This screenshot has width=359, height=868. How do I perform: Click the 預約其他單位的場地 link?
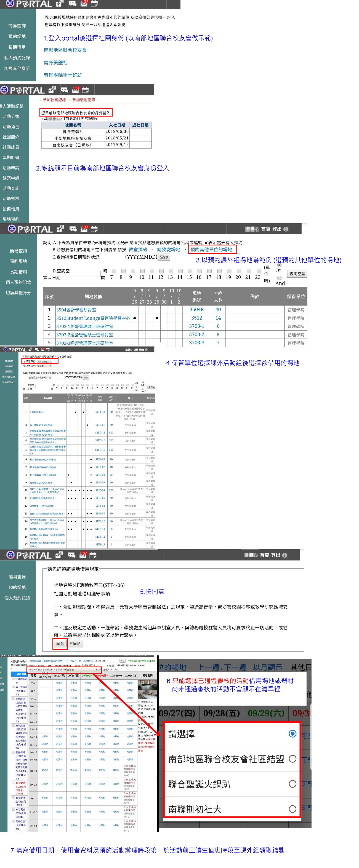pyautogui.click(x=211, y=249)
